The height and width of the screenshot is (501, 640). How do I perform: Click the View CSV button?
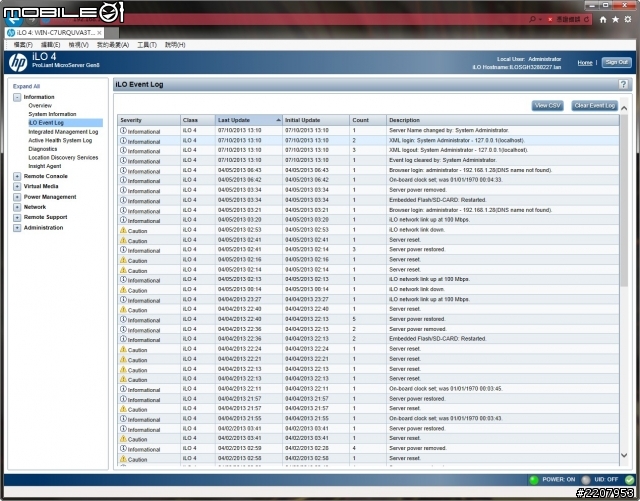[547, 106]
